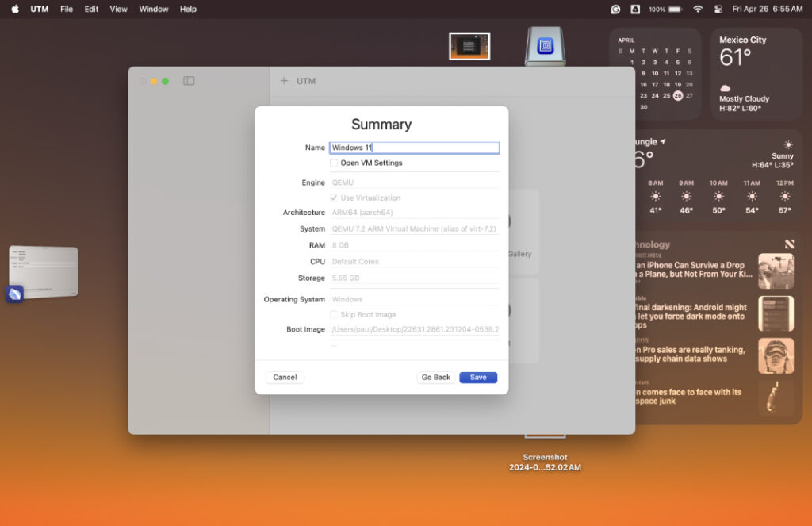The image size is (812, 526).
Task: Open the Window menu
Action: (x=153, y=9)
